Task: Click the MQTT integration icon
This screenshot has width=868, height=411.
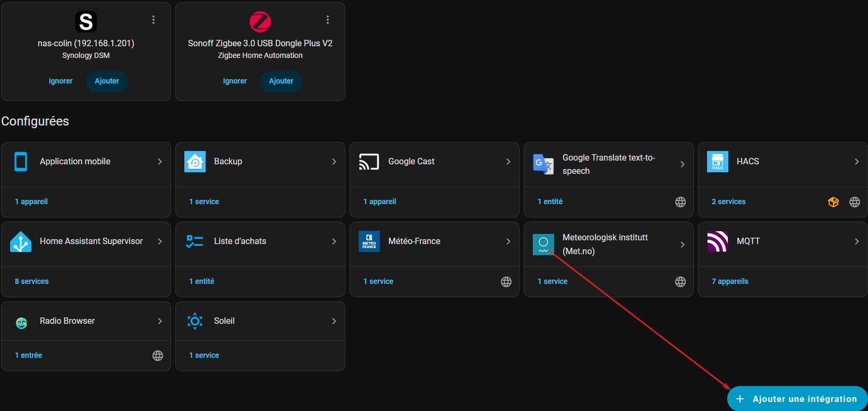Action: (x=718, y=241)
